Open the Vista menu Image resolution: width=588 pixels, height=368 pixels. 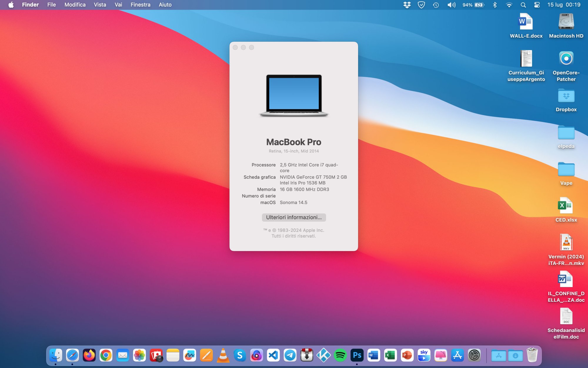(x=100, y=5)
